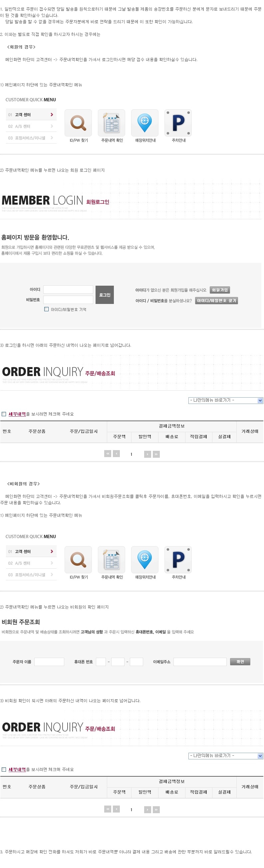Open first 나만의메뉴 바로가기 dropdown
Viewport: 264px width, 868px height.
[x=225, y=400]
